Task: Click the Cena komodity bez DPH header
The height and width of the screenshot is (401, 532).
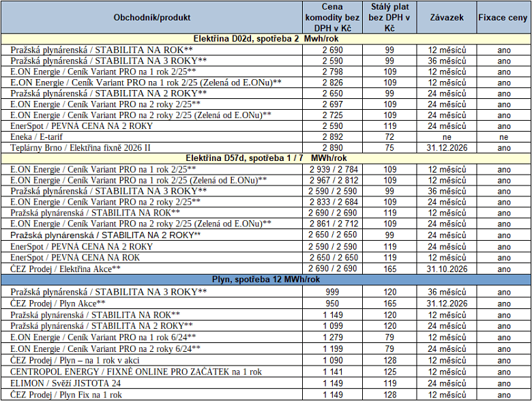Action: 332,18
